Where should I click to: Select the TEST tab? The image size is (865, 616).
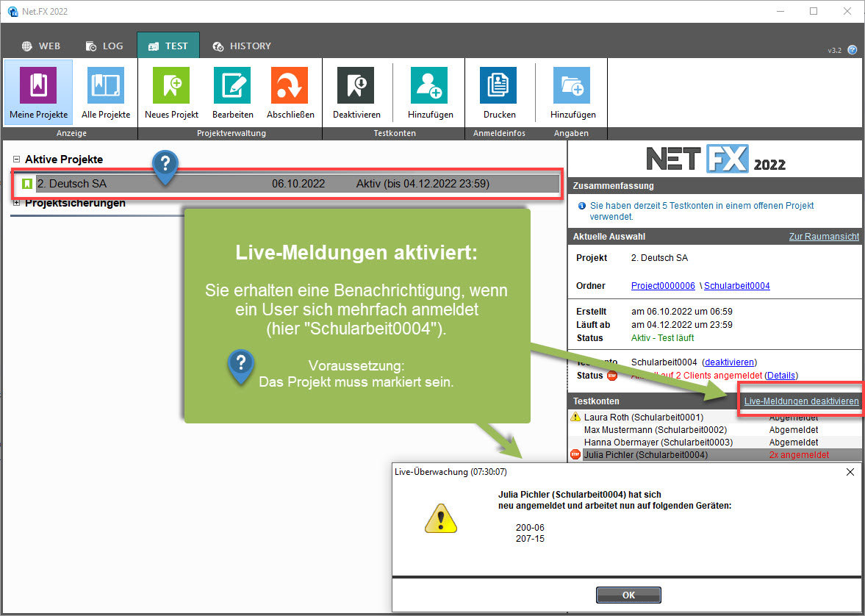pyautogui.click(x=168, y=46)
